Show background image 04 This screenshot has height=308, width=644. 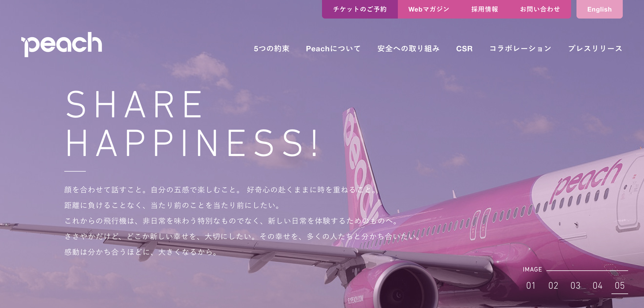(598, 286)
